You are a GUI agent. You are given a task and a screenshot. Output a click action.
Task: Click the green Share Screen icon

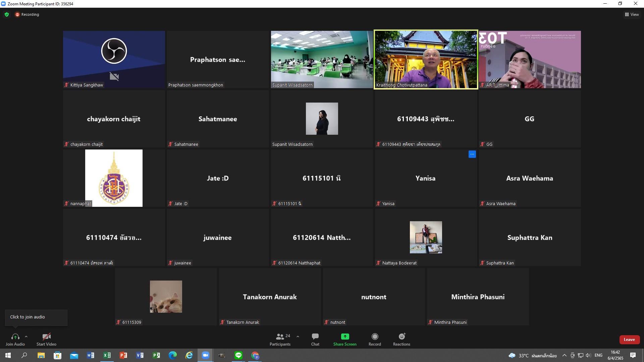(x=345, y=337)
